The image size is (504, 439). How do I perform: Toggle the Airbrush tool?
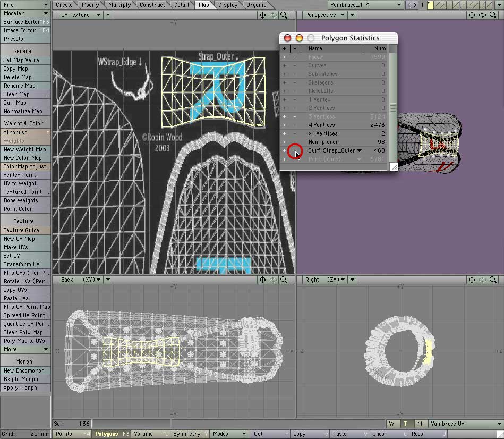pyautogui.click(x=25, y=132)
